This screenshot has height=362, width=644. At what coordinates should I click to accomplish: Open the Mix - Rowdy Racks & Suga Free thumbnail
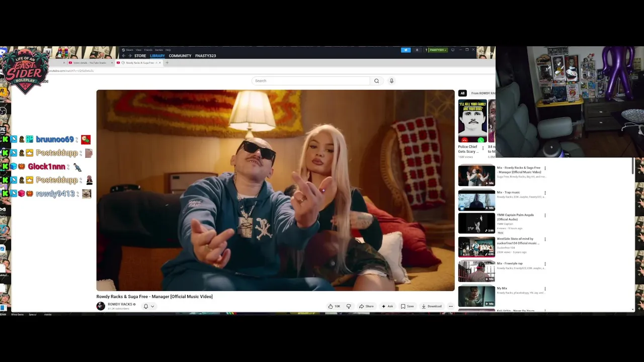476,175
